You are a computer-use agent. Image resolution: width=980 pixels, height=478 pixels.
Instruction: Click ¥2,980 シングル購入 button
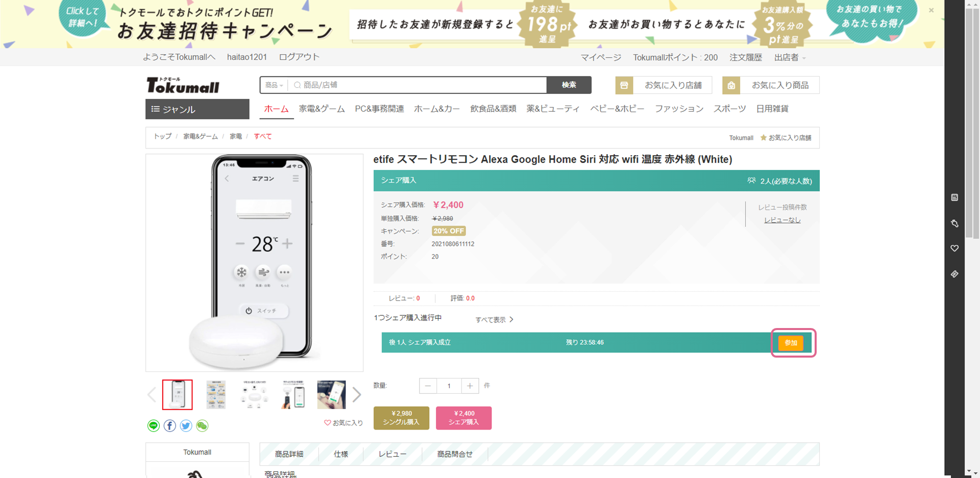pyautogui.click(x=401, y=418)
